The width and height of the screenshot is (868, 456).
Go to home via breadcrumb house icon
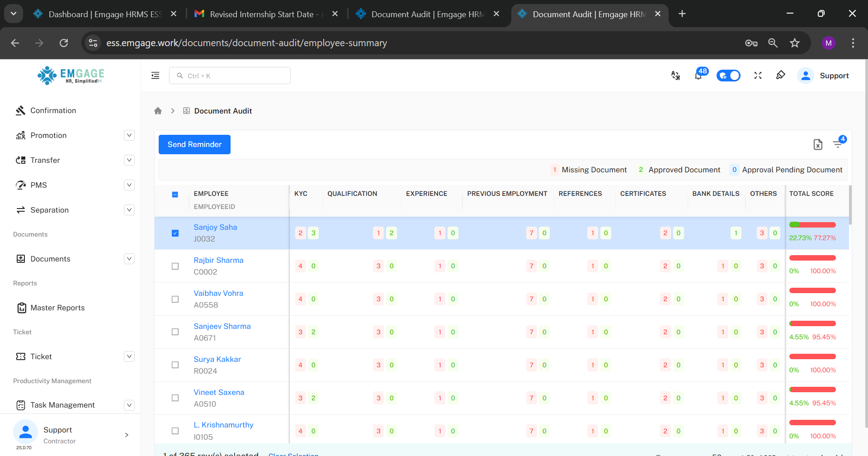[x=158, y=111]
